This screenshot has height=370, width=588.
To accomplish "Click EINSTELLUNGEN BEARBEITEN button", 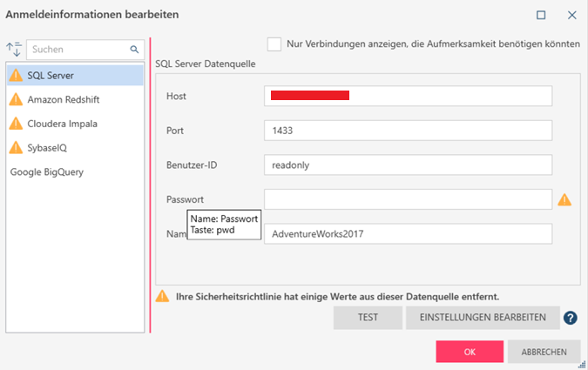I will [482, 318].
